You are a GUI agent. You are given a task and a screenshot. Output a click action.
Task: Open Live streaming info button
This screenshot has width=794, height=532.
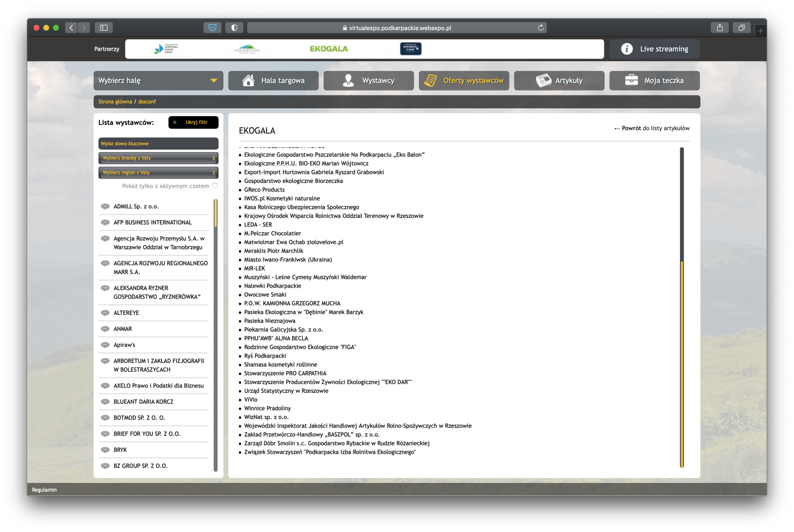pyautogui.click(x=654, y=49)
